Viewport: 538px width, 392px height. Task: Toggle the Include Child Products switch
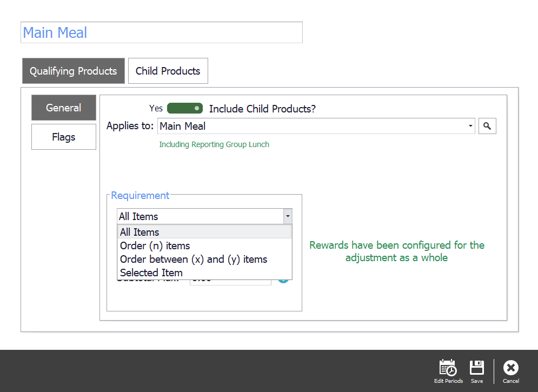pyautogui.click(x=184, y=108)
